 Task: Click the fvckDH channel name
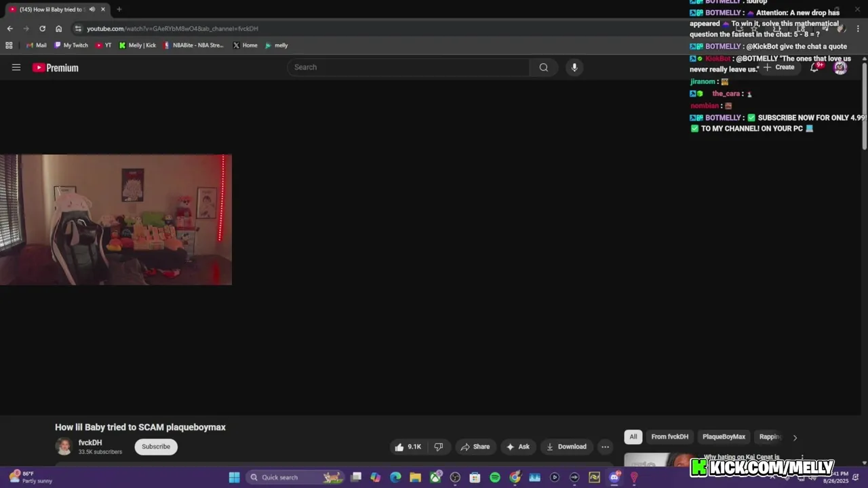coord(90,443)
